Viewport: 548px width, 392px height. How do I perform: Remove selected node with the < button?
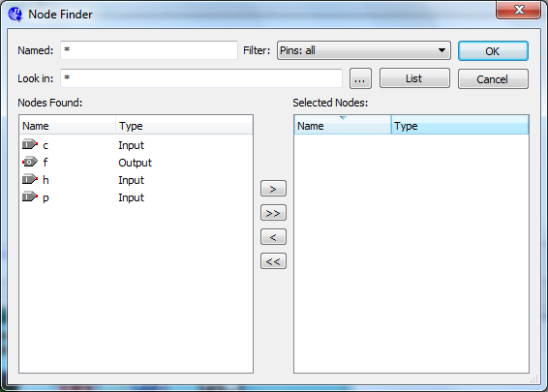tap(273, 237)
